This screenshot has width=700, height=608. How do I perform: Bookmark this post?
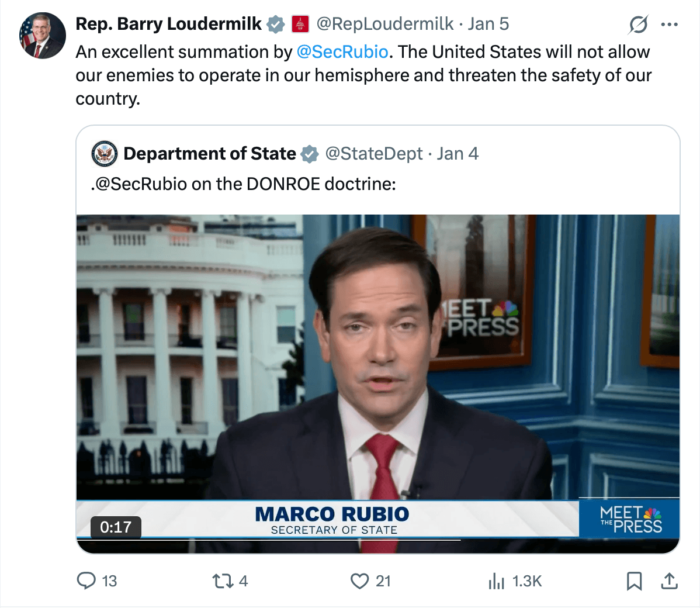click(634, 581)
